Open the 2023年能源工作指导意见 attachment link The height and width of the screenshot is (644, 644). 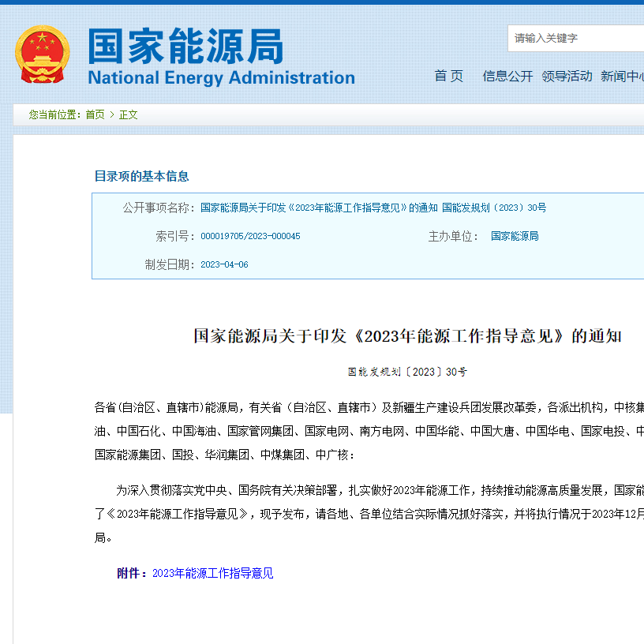pyautogui.click(x=213, y=573)
